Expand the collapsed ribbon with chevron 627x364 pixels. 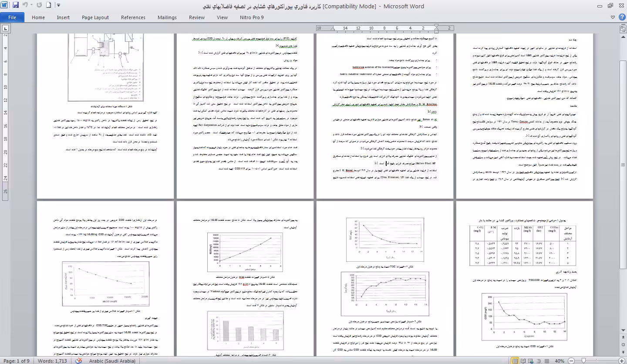tap(613, 17)
